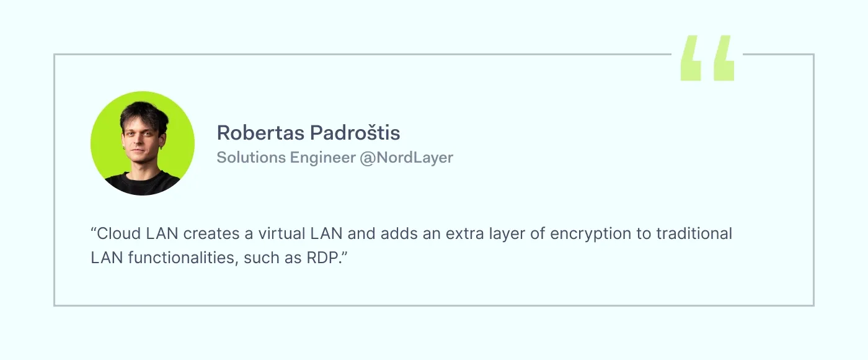Image resolution: width=868 pixels, height=360 pixels.
Task: Click the word "Engineer" under the name
Action: [x=324, y=158]
